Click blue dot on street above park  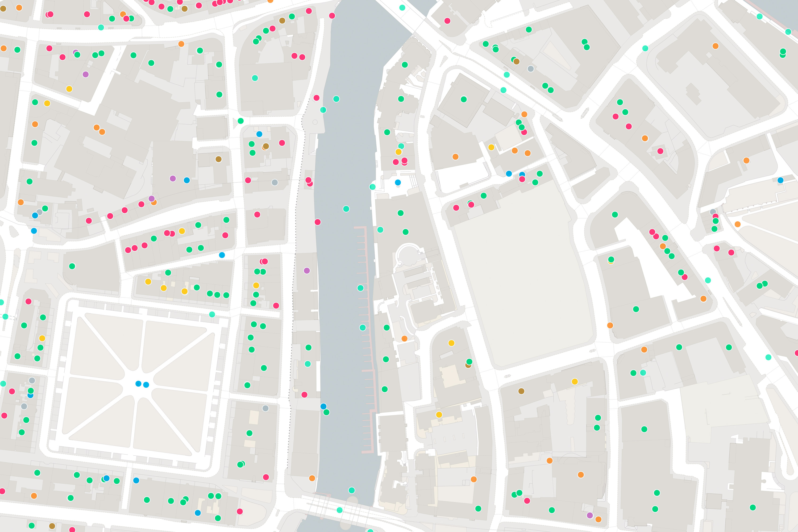point(222,255)
